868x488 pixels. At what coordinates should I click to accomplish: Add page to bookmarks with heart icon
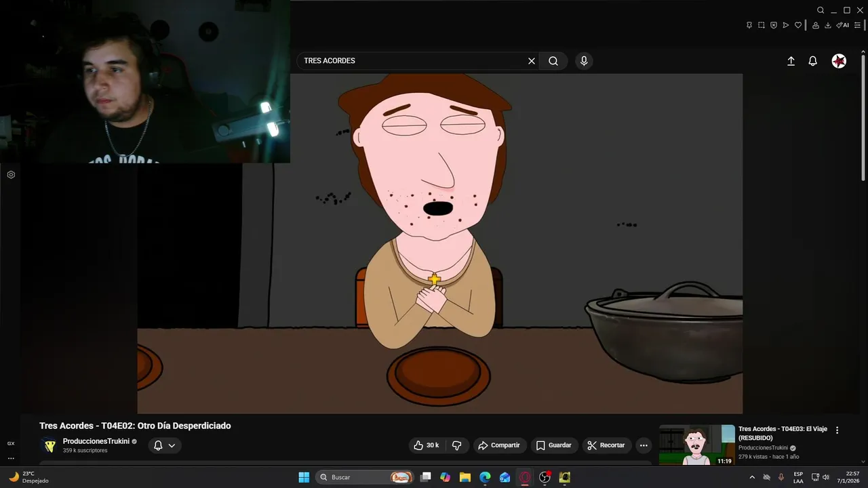coord(798,25)
